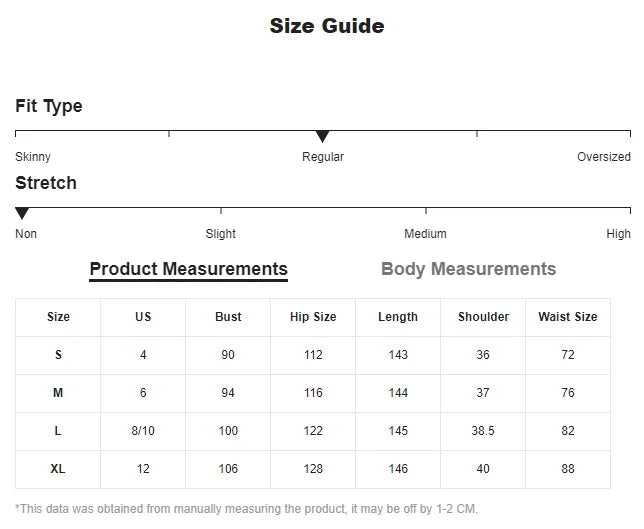Click the High stretch label
Image resolution: width=644 pixels, height=529 pixels.
[x=618, y=234]
